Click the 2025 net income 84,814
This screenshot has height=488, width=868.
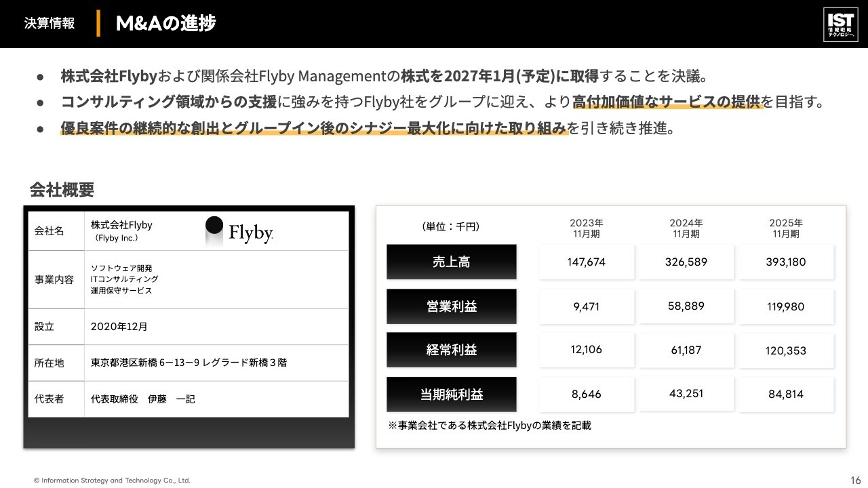[x=786, y=394]
